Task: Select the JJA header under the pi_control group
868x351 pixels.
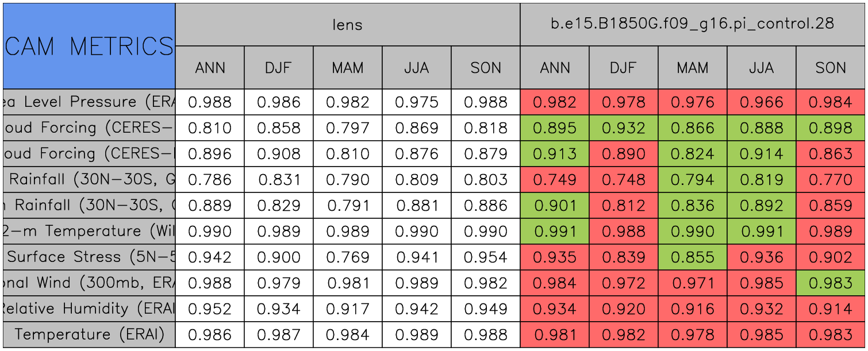Action: 762,68
